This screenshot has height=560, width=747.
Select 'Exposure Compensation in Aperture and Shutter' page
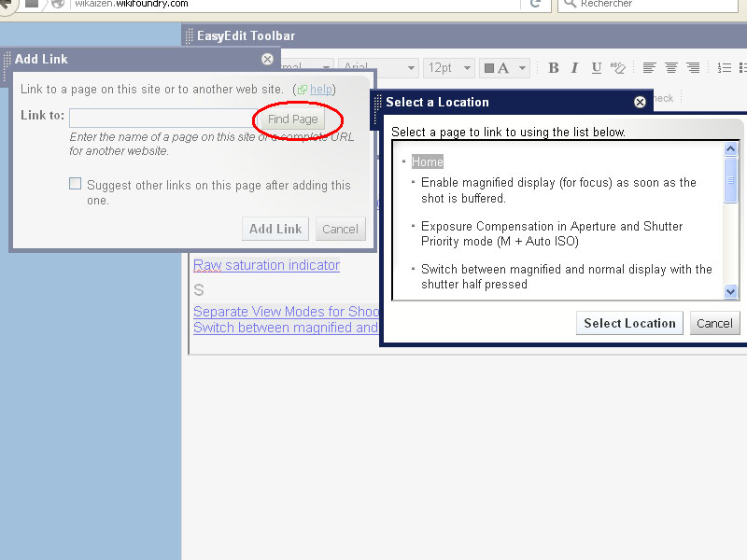pos(552,233)
